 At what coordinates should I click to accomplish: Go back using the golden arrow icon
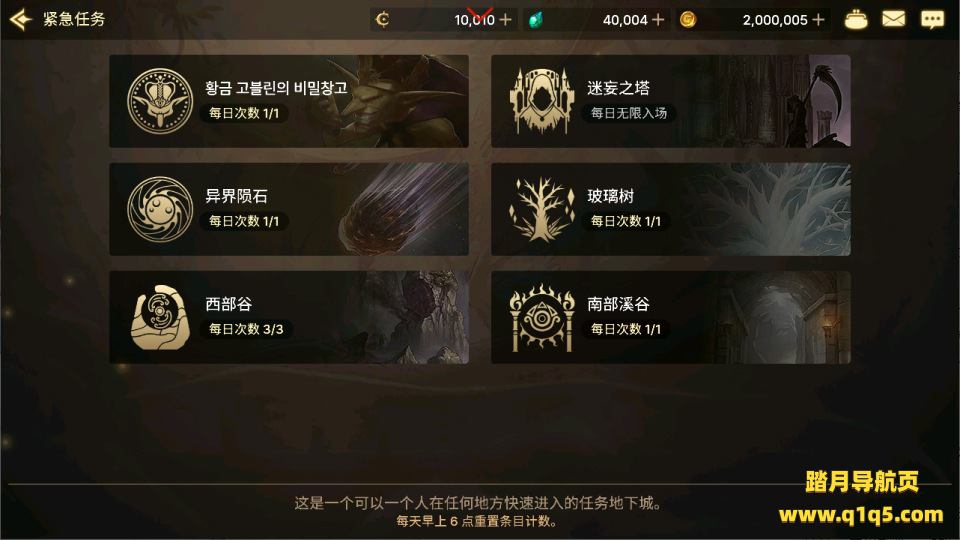coord(20,20)
